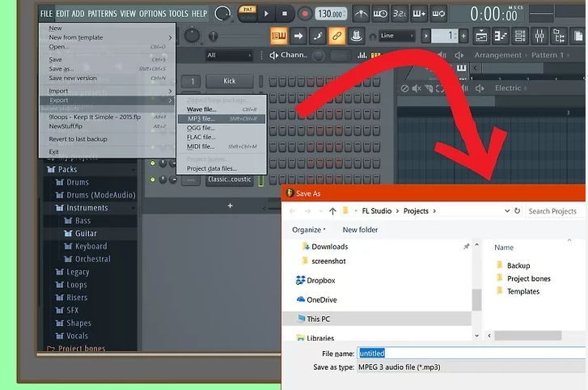Toggle first step of Kick row

pos(273,81)
